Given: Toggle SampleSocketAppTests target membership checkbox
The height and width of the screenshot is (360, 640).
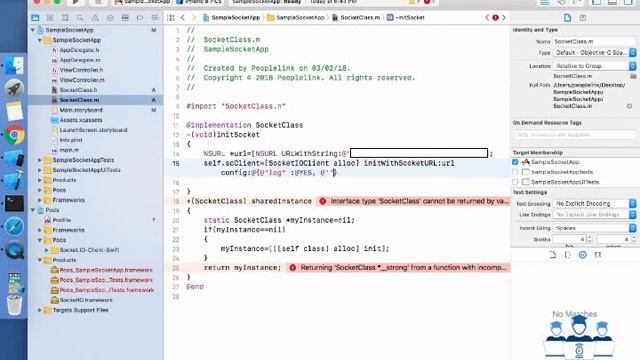Looking at the screenshot, I should click(x=515, y=172).
